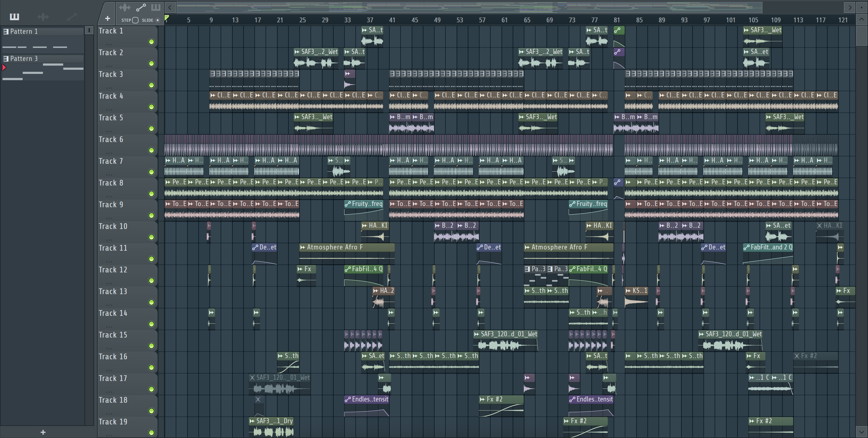Click the plus tab above Track 1
Screen dimensions: 868x438
(108, 18)
